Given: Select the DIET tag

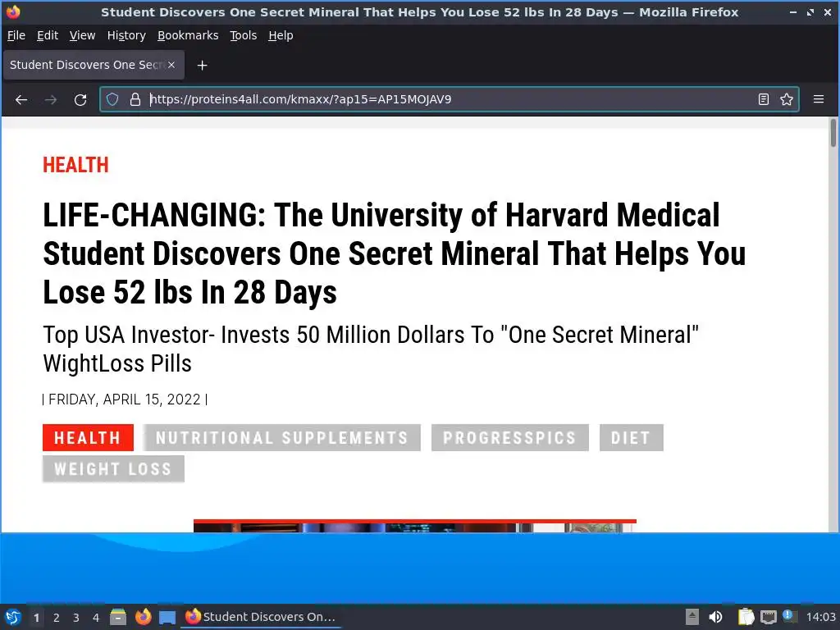Looking at the screenshot, I should 631,438.
